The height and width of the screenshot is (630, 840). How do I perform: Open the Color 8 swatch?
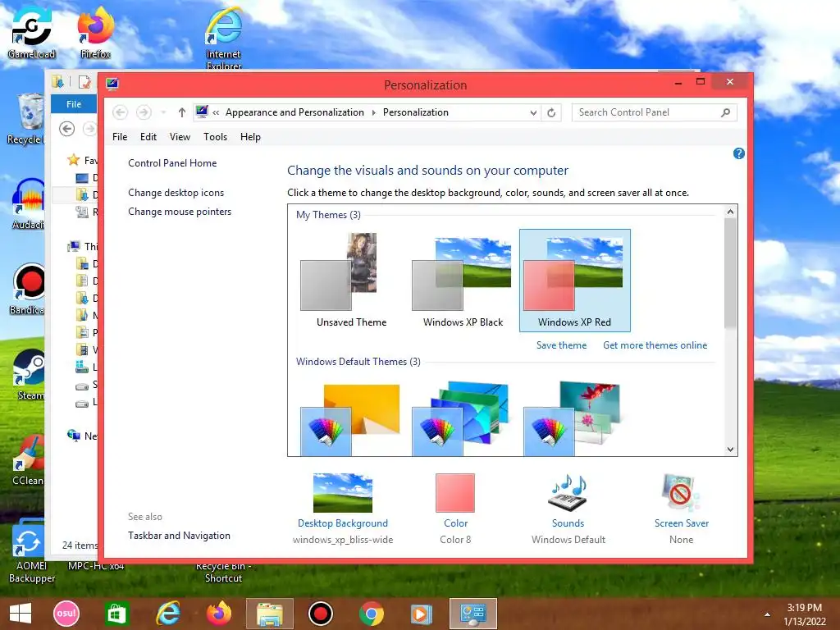tap(455, 493)
